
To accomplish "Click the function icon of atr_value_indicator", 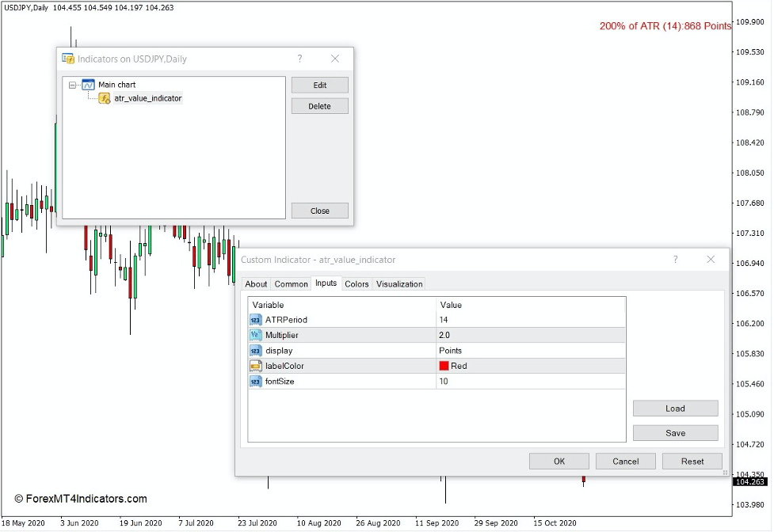I will tap(103, 98).
